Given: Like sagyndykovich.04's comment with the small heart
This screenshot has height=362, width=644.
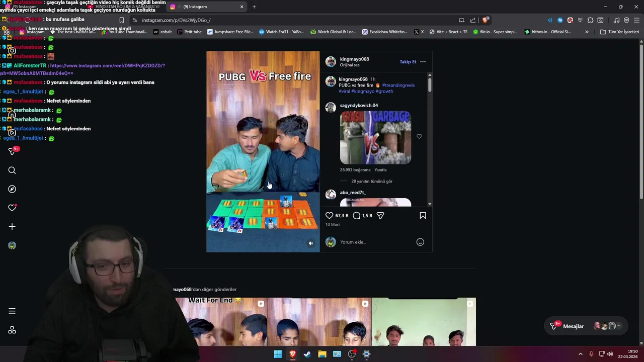Looking at the screenshot, I should pos(419,136).
